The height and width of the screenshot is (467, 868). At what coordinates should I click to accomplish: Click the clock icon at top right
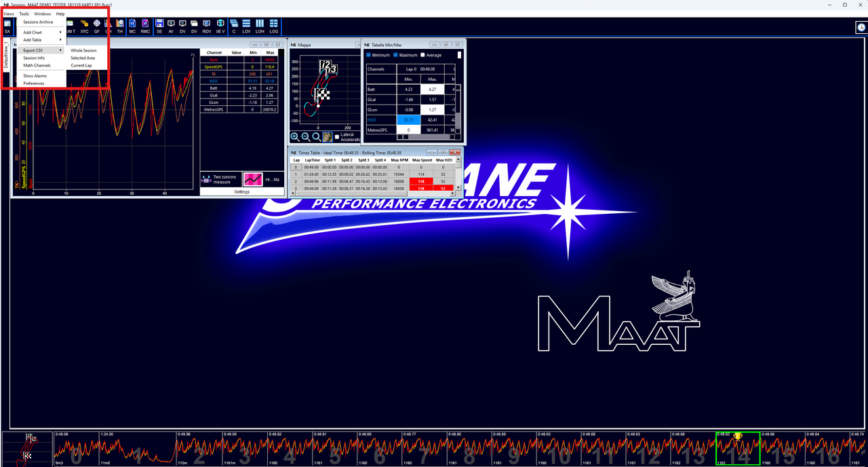point(860,27)
